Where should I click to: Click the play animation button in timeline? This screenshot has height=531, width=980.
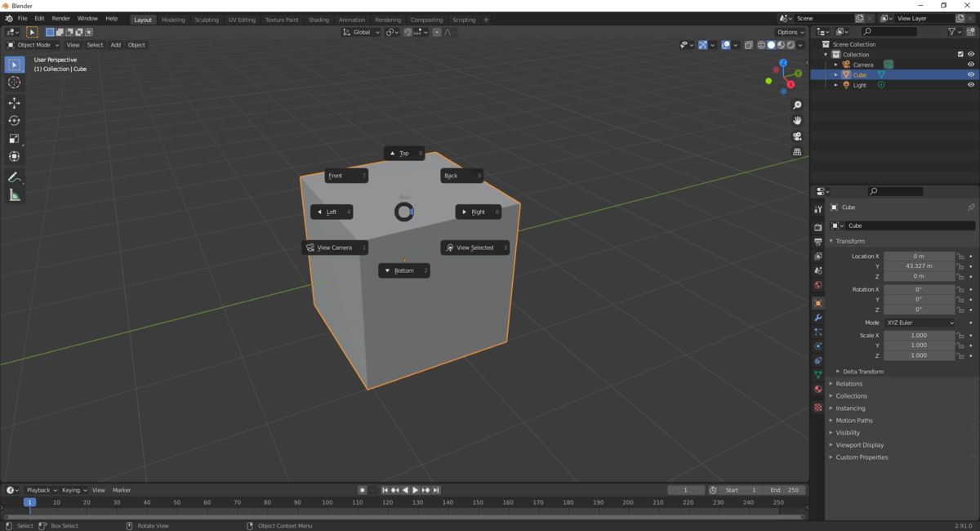415,490
